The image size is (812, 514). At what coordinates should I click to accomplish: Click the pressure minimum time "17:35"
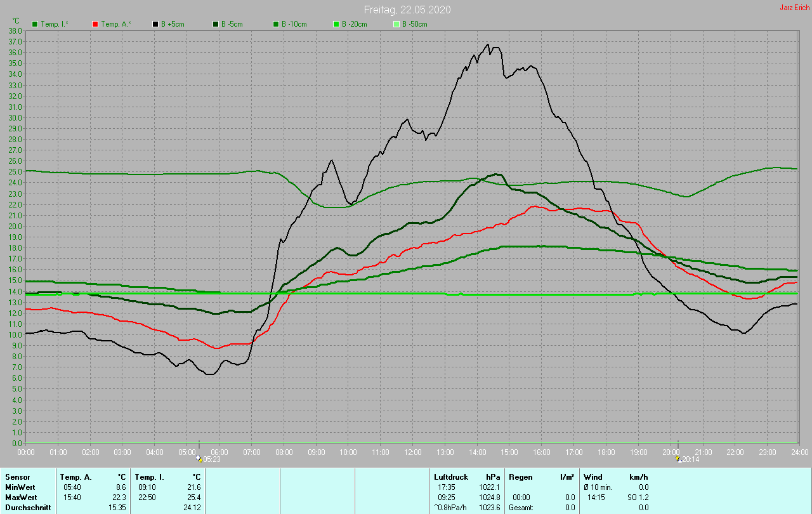[x=447, y=487]
